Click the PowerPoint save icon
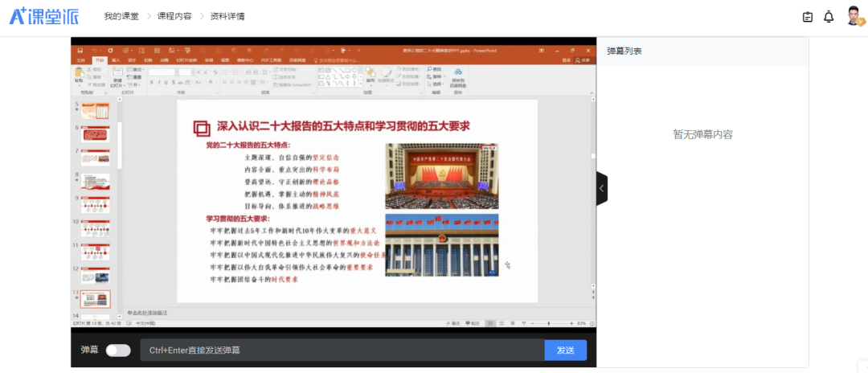Viewport: 868px width, 373px height. click(x=79, y=50)
